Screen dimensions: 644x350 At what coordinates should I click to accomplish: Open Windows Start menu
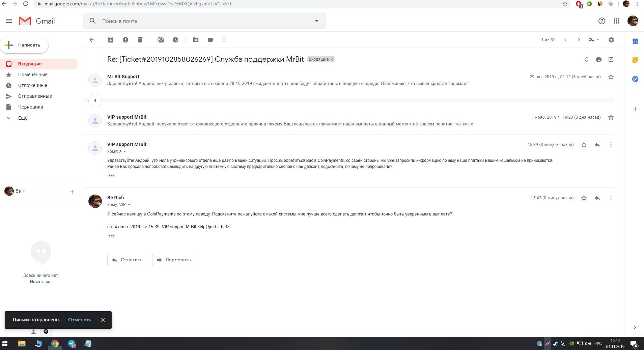[x=5, y=344]
